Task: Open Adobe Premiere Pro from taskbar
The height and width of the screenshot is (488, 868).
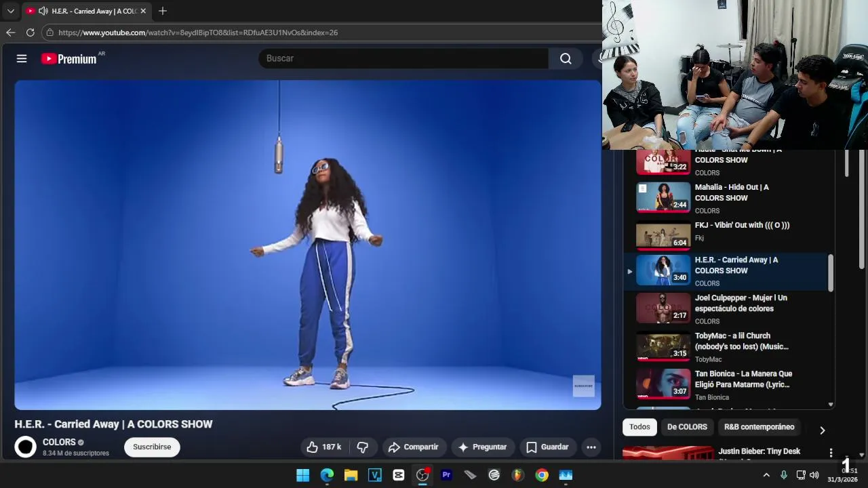Action: tap(446, 475)
